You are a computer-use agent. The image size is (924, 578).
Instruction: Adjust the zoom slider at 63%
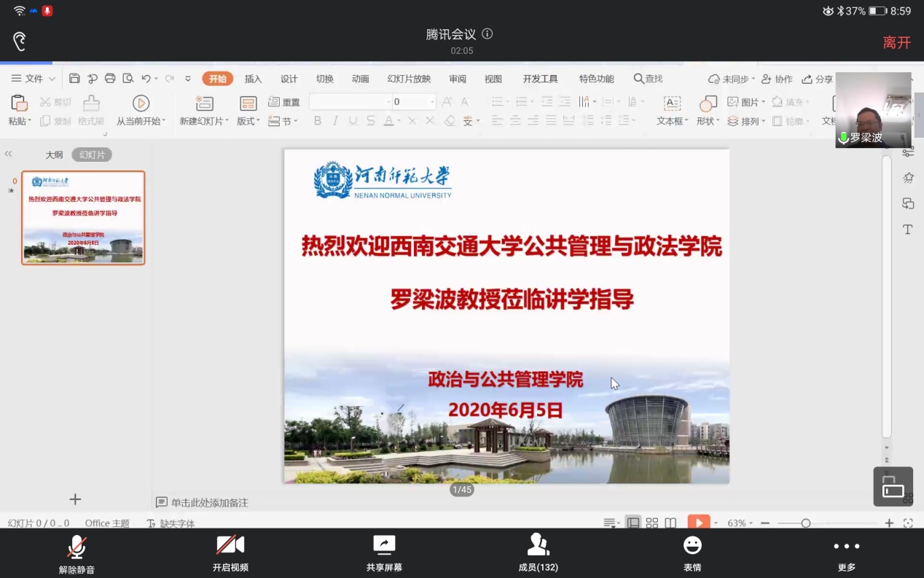(805, 523)
